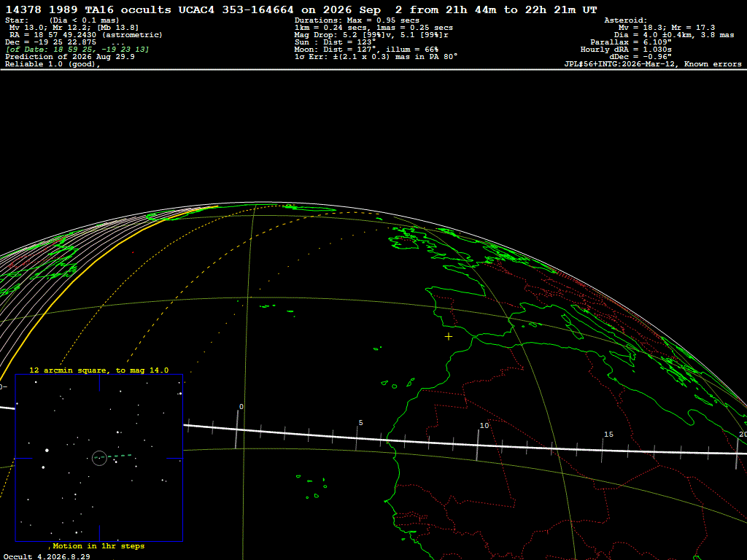Click the title line with asteroid 14378 1989 TA16
This screenshot has height=560, width=747.
tap(301, 10)
